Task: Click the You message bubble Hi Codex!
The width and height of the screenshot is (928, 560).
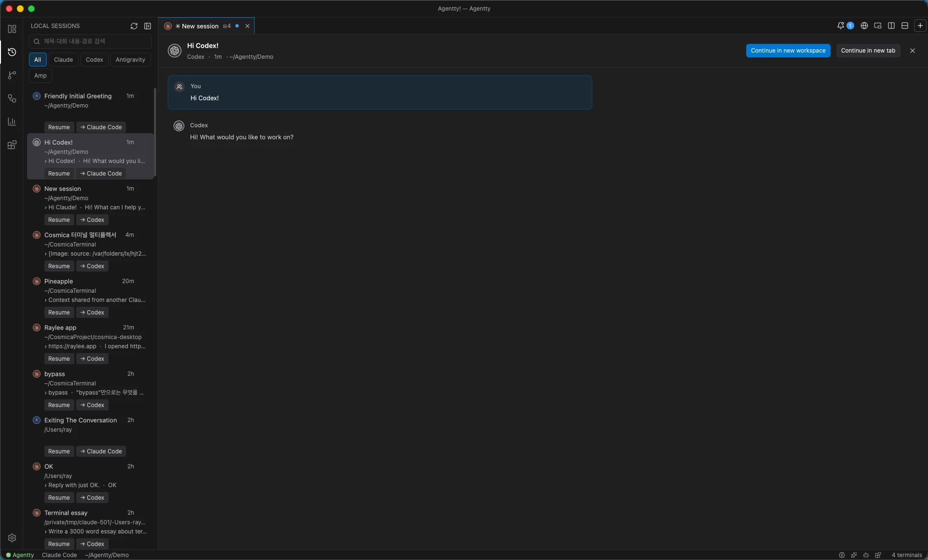Action: point(380,92)
